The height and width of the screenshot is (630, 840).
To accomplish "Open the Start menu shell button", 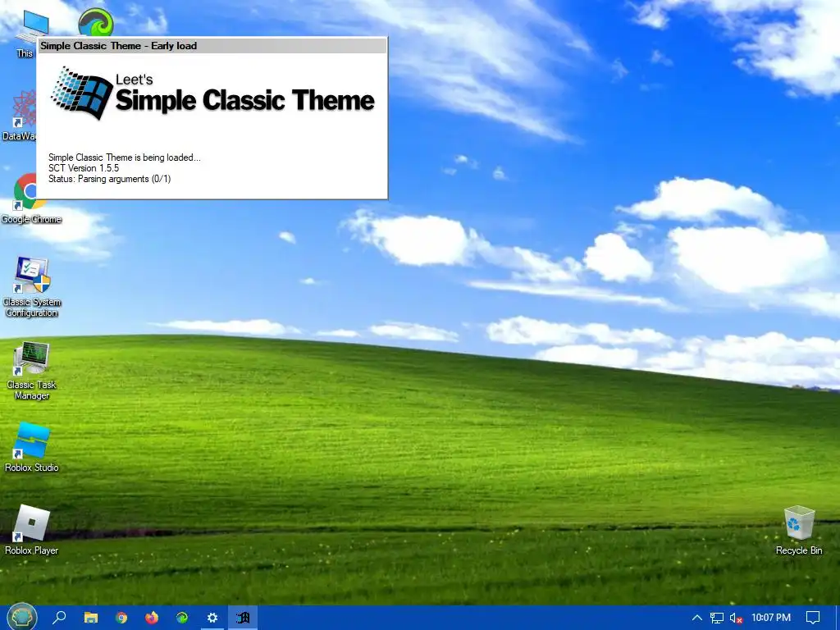I will click(x=21, y=618).
